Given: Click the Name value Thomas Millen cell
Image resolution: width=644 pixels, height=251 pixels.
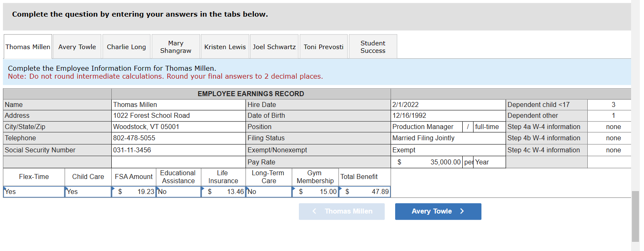Looking at the screenshot, I should click(x=179, y=105).
